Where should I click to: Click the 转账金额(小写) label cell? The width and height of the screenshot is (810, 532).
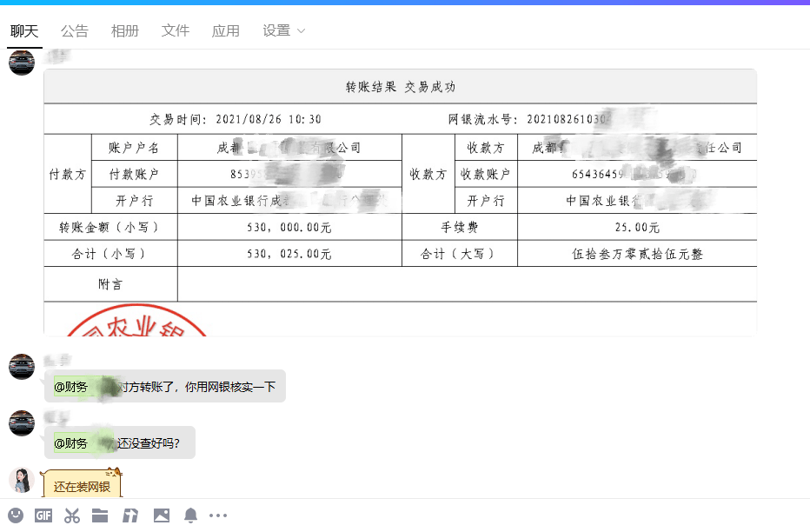110,227
